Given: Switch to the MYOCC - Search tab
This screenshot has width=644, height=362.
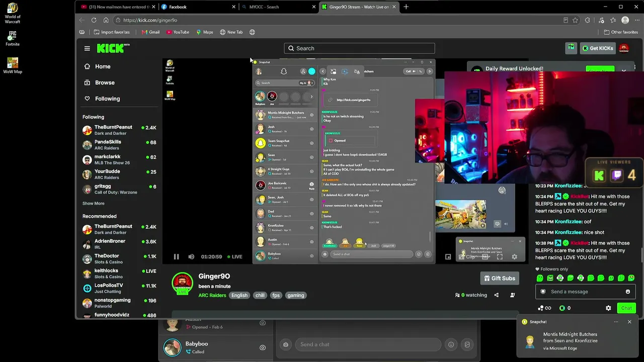Looking at the screenshot, I should click(278, 7).
